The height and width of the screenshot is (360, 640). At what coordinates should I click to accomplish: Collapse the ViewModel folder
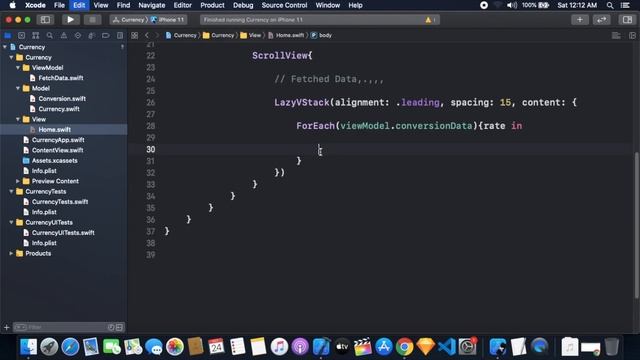18,68
